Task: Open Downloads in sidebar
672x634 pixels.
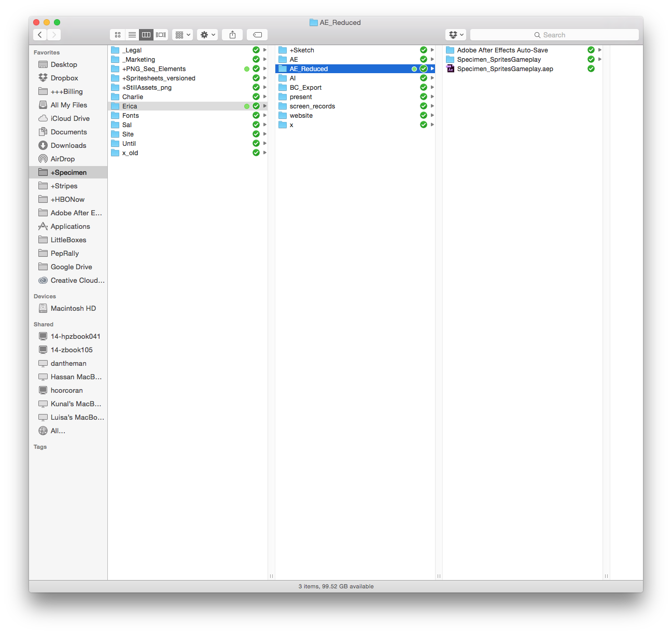Action: [68, 145]
